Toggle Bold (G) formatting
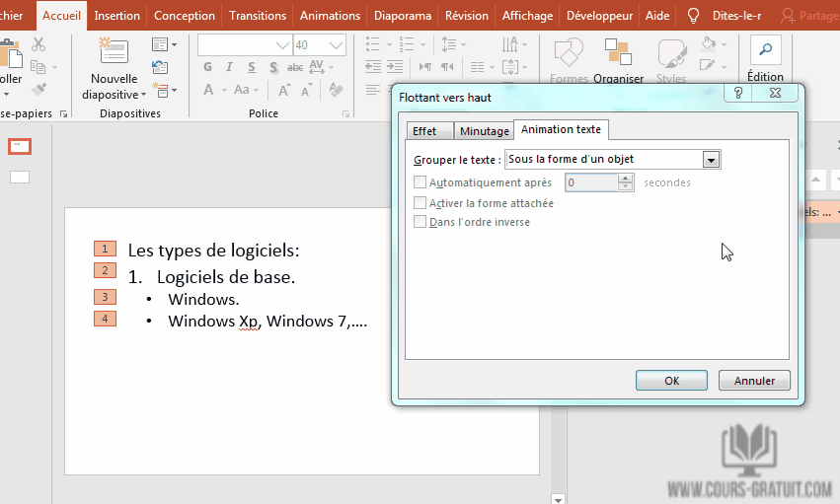840x504 pixels. pyautogui.click(x=208, y=67)
